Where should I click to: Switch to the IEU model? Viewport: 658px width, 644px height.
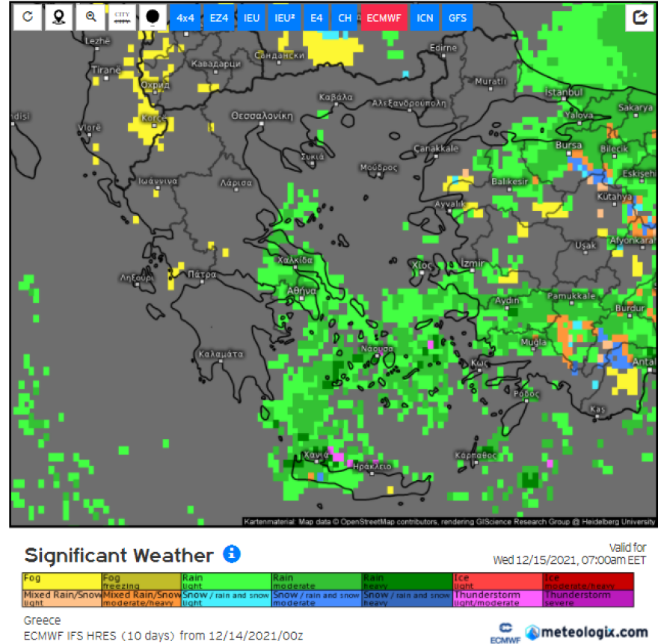tap(251, 18)
